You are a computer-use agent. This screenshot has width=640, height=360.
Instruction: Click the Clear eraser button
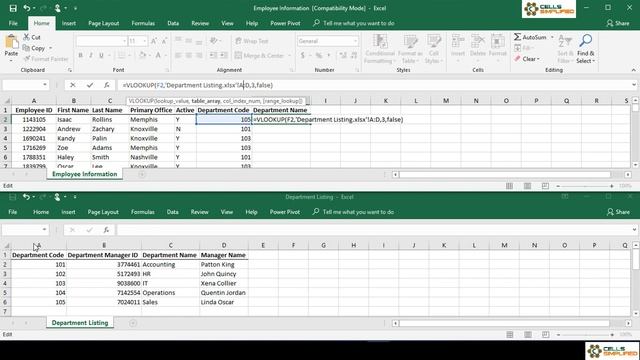(x=527, y=59)
